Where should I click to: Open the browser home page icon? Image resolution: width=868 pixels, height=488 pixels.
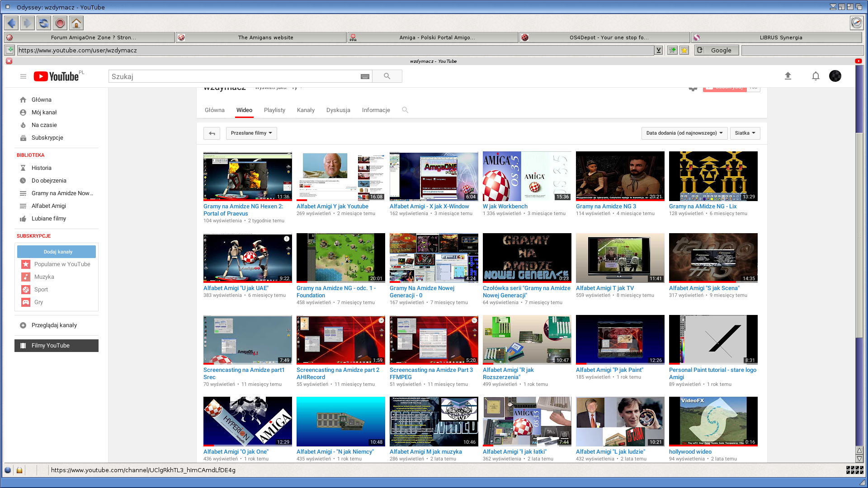[x=76, y=23]
